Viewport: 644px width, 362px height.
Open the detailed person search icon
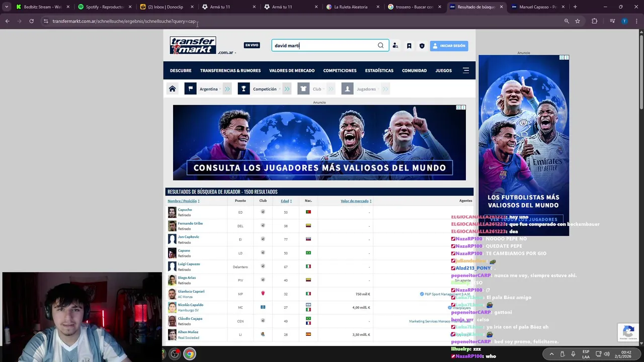[x=395, y=46]
